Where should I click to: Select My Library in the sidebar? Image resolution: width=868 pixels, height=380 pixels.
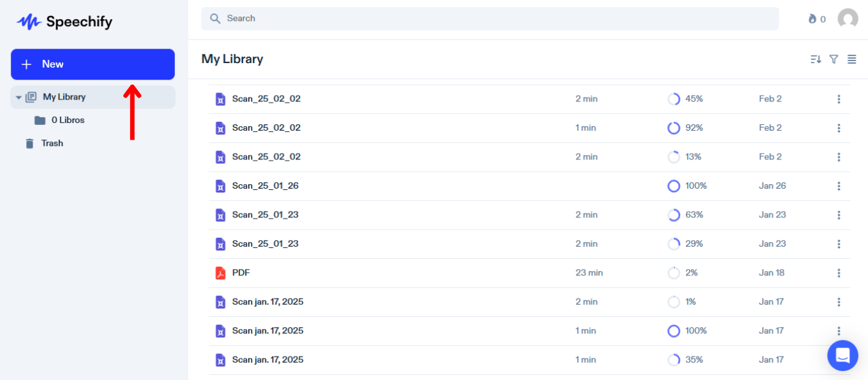(64, 97)
